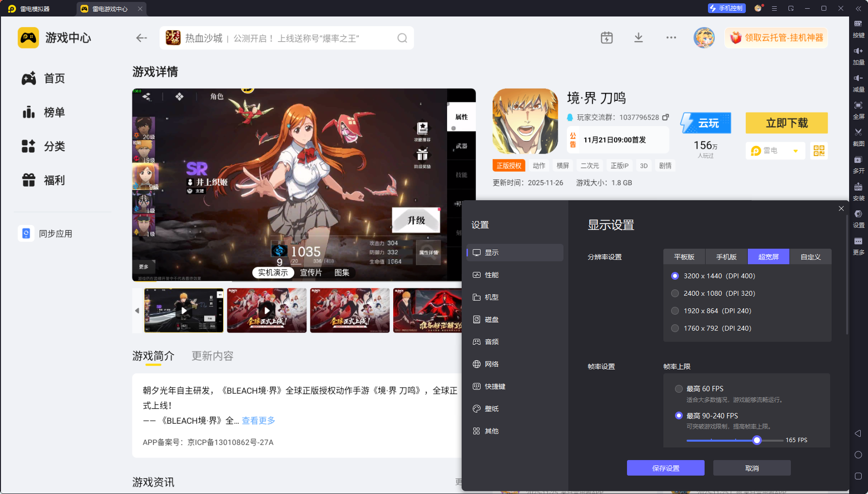
Task: Switch to 自定义 resolution tab
Action: (811, 257)
